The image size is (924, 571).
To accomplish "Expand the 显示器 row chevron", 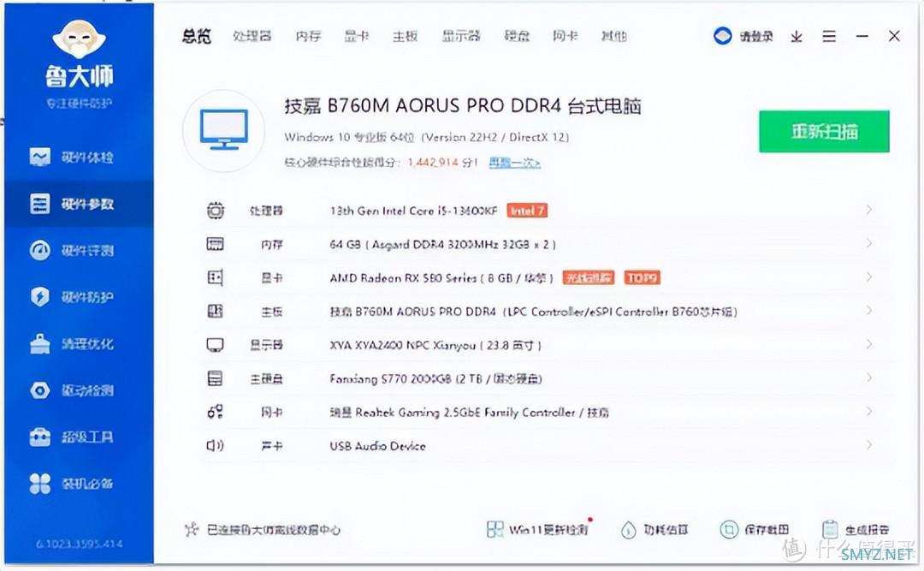I will (x=868, y=344).
